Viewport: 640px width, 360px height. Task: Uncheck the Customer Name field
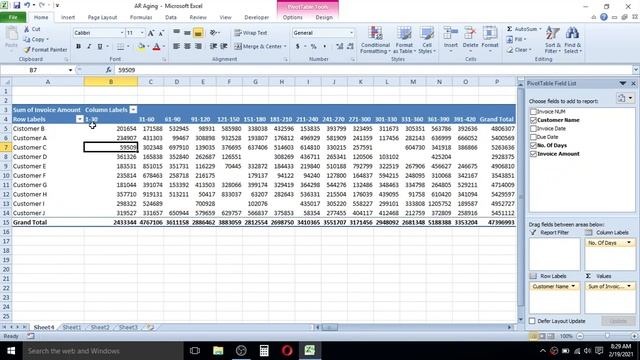tap(533, 120)
